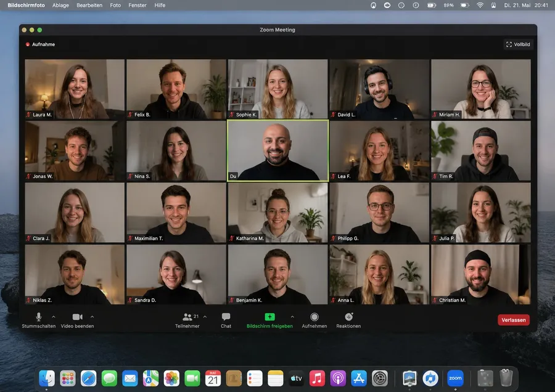Select Miriam H. video tile
Screen dimensions: 555x392
pos(481,89)
